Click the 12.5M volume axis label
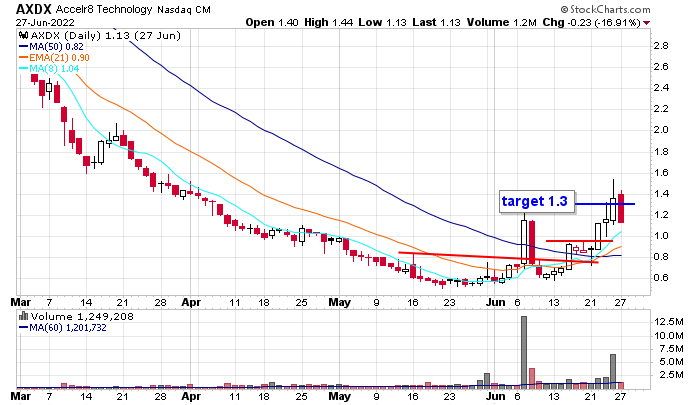The height and width of the screenshot is (405, 700). 668,321
